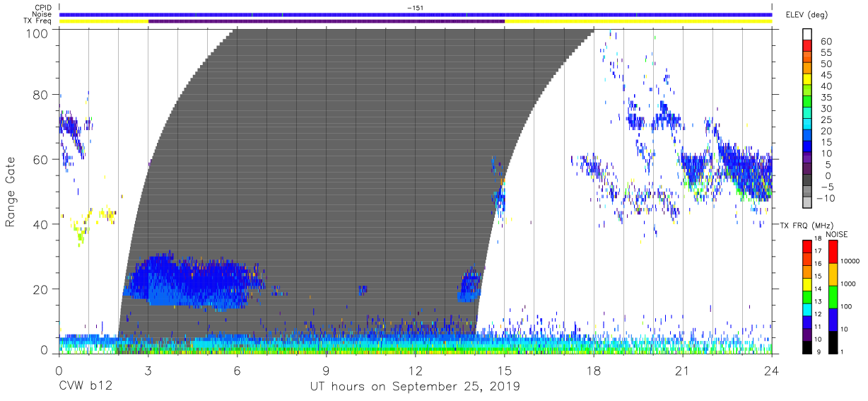The height and width of the screenshot is (401, 868).
Task: Click the red segment of elevation colorbar
Action: point(807,45)
